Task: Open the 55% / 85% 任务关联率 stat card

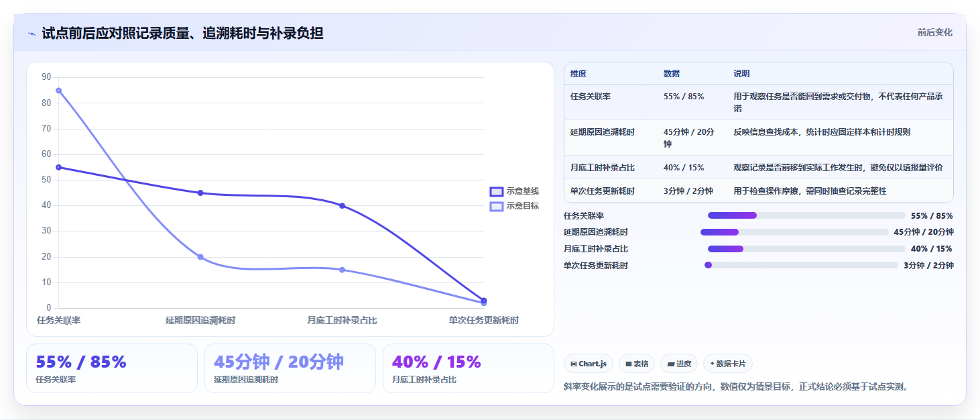Action: 112,368
